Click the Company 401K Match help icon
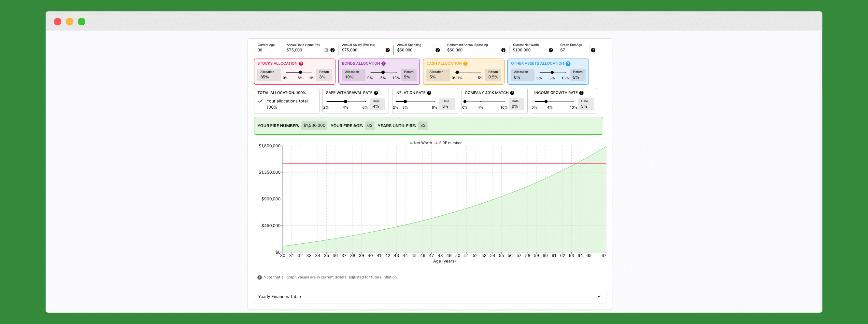 tap(512, 93)
